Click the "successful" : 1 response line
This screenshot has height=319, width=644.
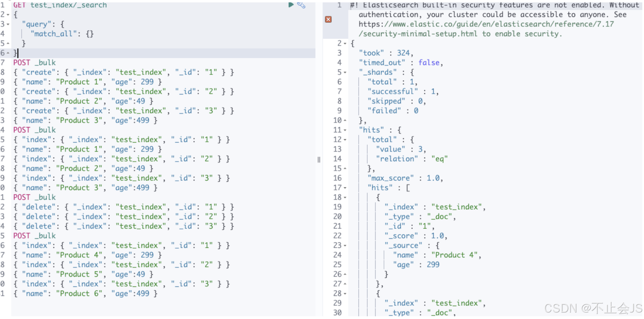(403, 91)
